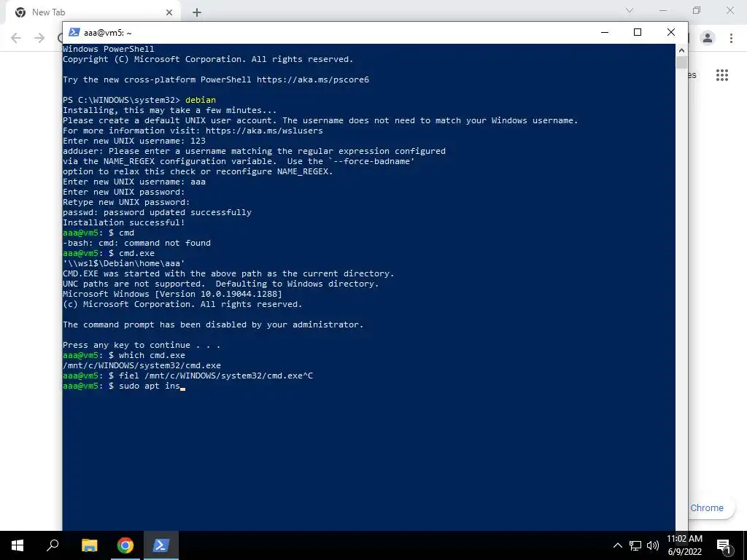Restore down the background Chrome window
747x560 pixels.
point(697,10)
